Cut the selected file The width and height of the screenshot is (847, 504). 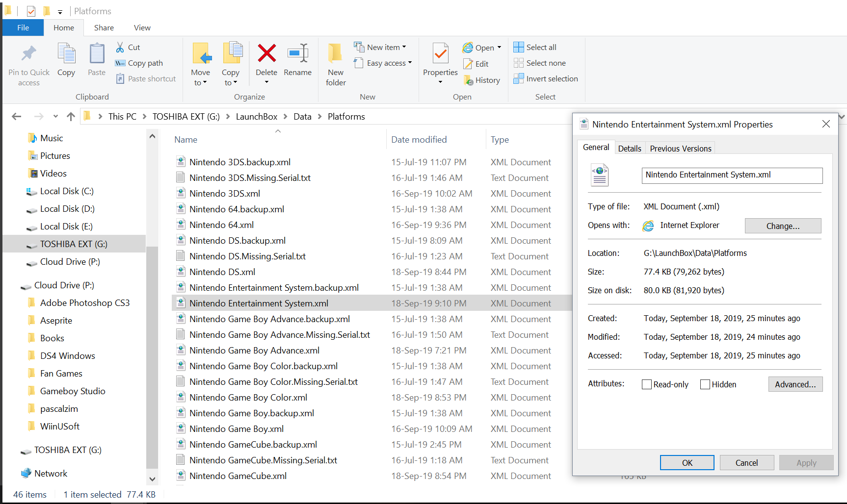click(x=128, y=48)
